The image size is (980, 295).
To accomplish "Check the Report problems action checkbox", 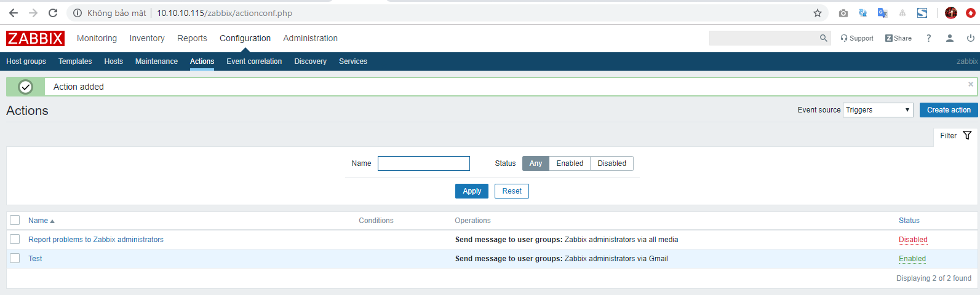I will point(15,239).
